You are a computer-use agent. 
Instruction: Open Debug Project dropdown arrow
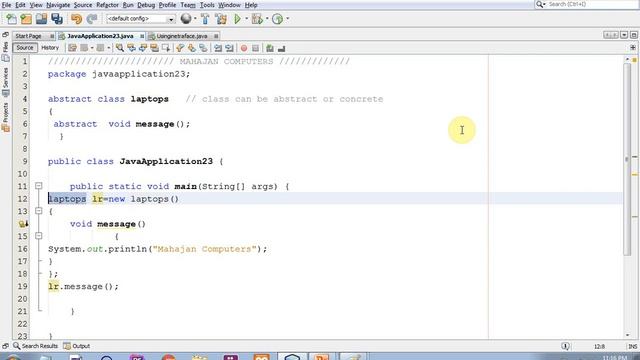click(267, 19)
